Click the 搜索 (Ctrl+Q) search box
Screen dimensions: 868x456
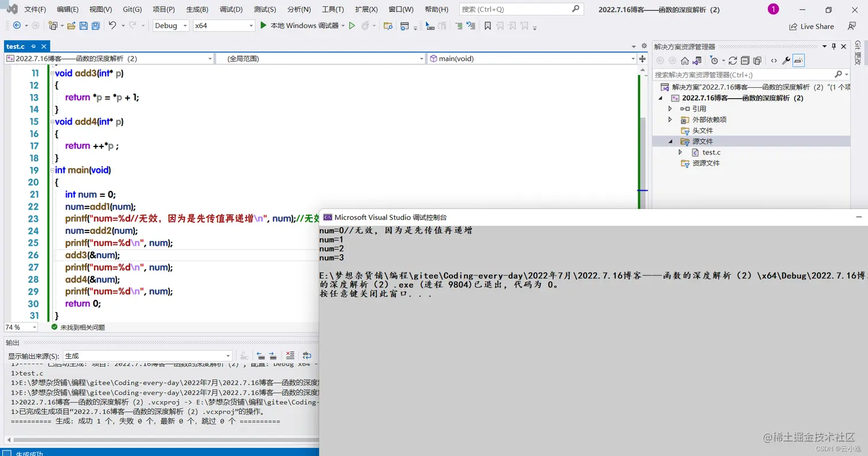pos(521,9)
